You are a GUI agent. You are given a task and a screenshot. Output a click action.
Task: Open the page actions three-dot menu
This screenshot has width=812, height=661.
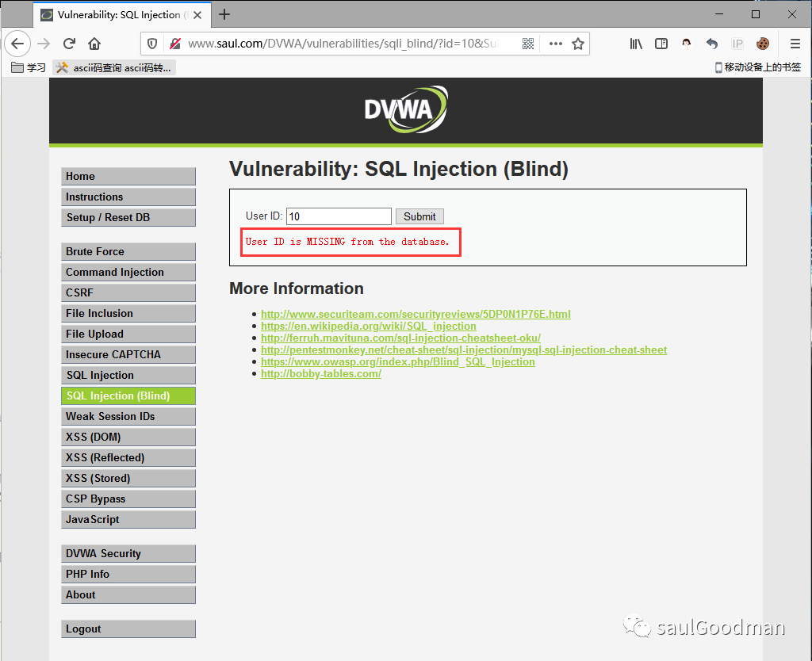click(556, 44)
